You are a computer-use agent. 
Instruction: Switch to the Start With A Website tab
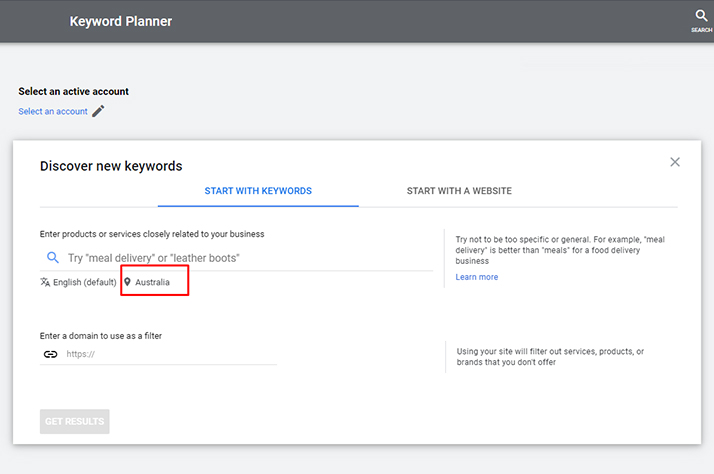coord(459,191)
